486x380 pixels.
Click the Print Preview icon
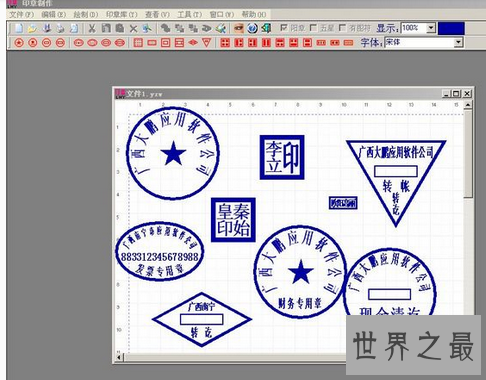tap(74, 28)
